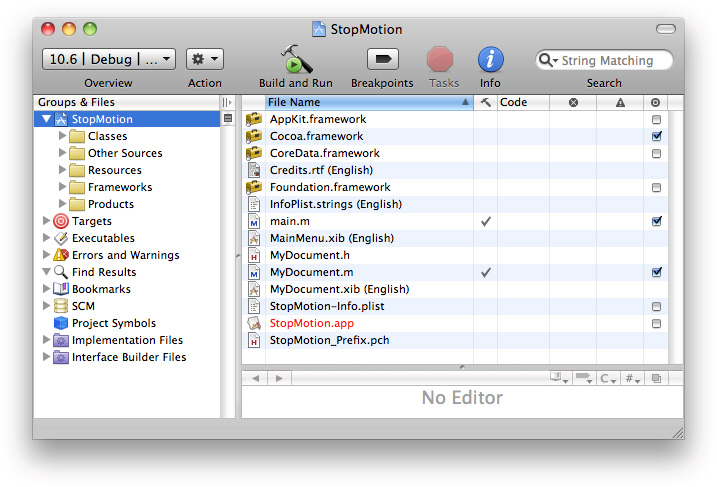Click the Credits.rtf file icon

[254, 170]
